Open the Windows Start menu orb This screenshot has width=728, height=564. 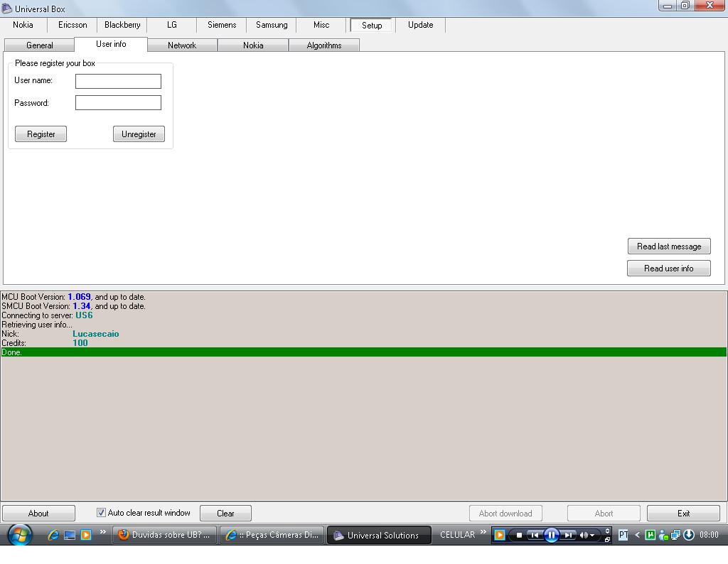19,535
